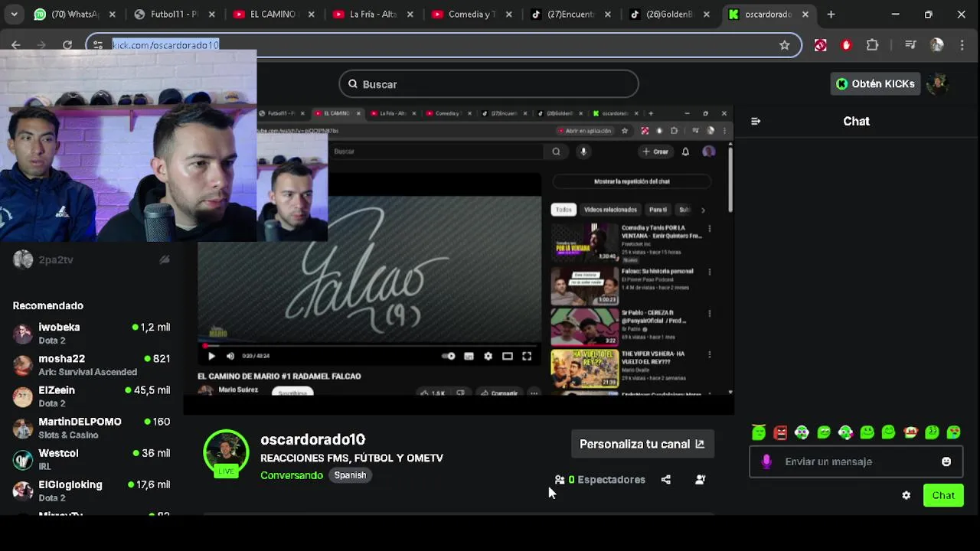This screenshot has width=980, height=551.
Task: Open options menu for Sr Pablo CEREZA video
Action: (x=710, y=313)
